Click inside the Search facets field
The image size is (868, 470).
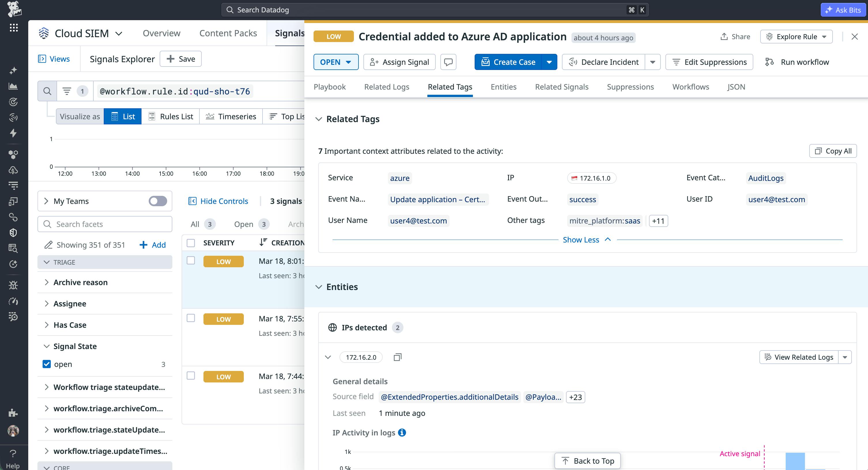point(104,224)
